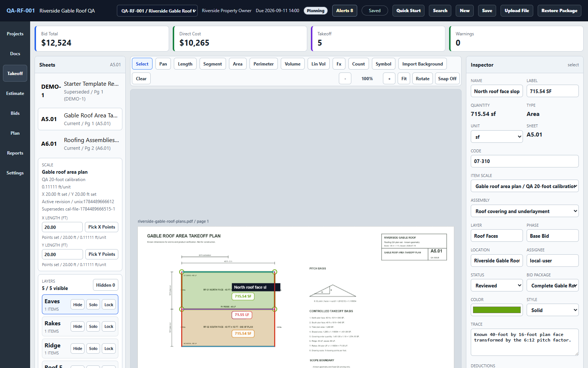Image resolution: width=588 pixels, height=368 pixels.
Task: Zoom in with the plus button
Action: point(389,79)
